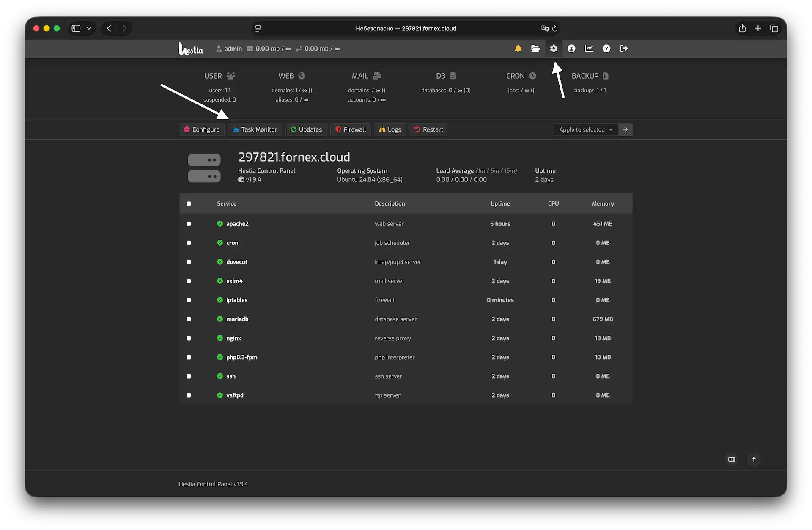Open the statistics chart icon
Viewport: 812px width, 530px height.
[x=589, y=49]
